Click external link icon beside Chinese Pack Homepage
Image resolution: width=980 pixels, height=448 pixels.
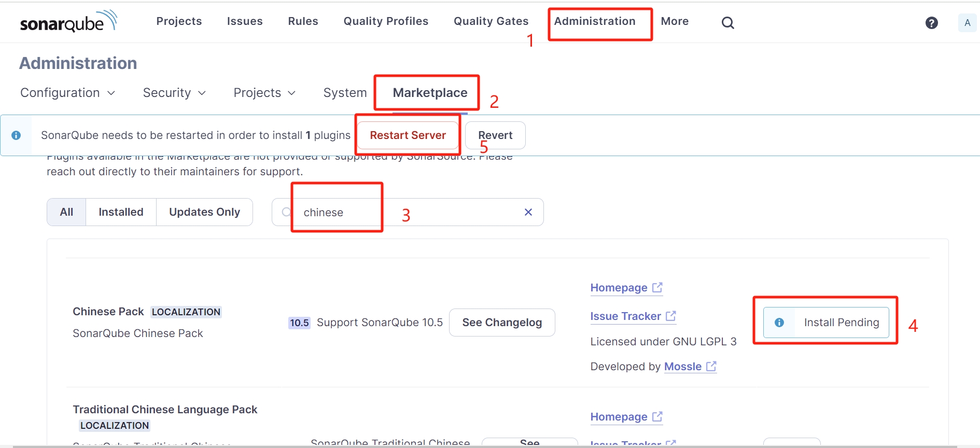coord(657,287)
